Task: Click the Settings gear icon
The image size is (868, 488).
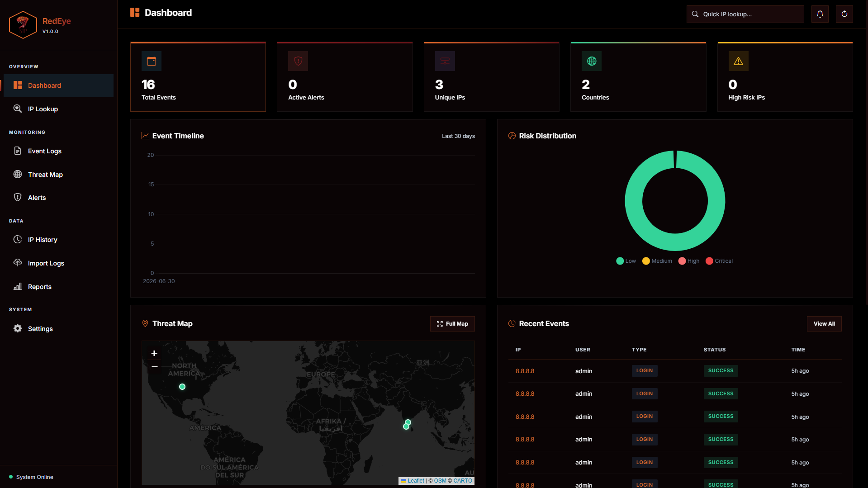Action: click(18, 328)
